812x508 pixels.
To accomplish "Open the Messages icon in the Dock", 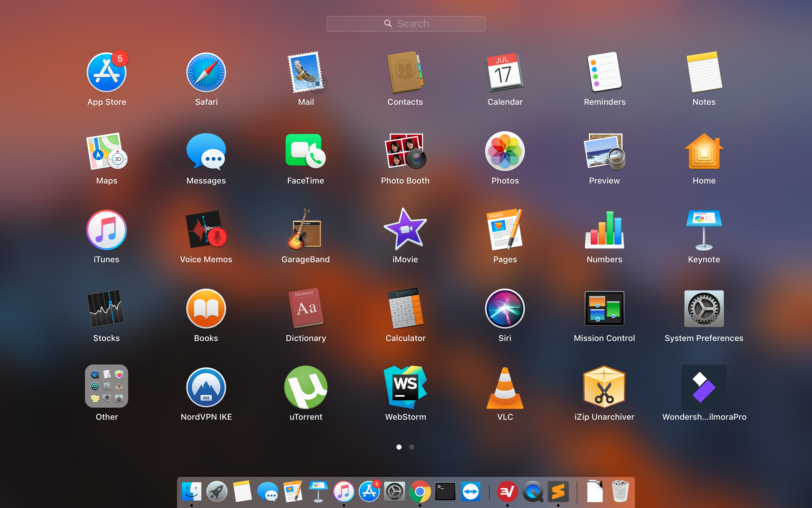I will point(268,491).
